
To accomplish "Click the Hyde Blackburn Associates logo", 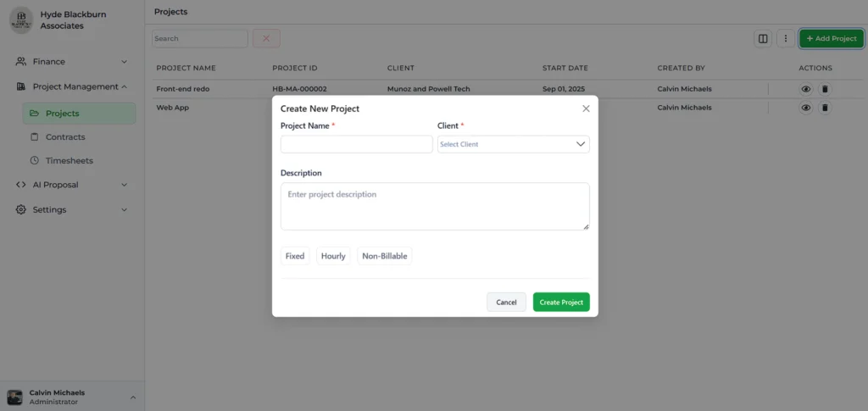I will click(21, 20).
